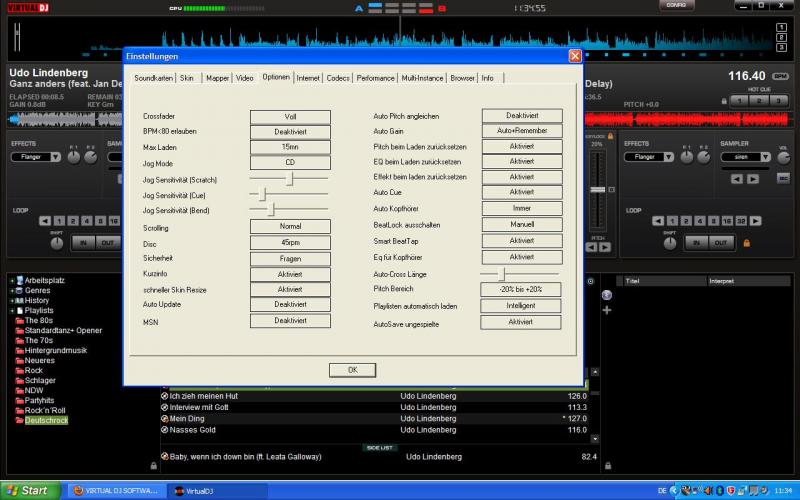The image size is (800, 500).
Task: Click right deck hot cue 1
Action: pyautogui.click(x=739, y=101)
